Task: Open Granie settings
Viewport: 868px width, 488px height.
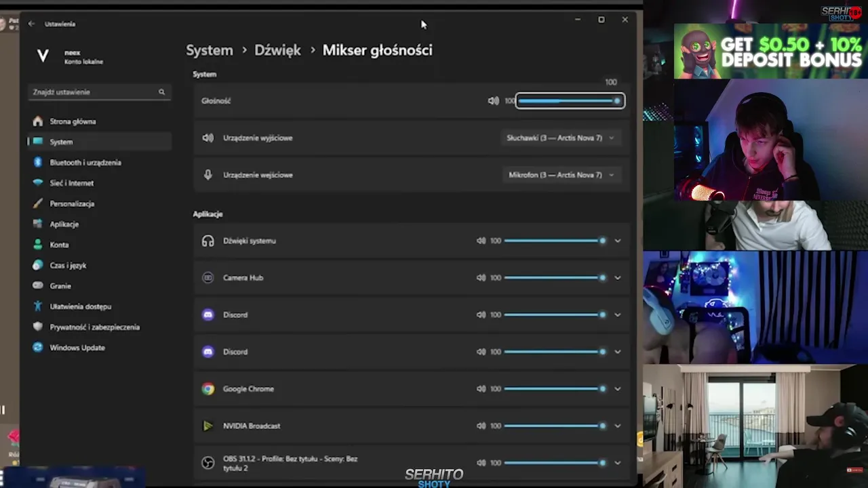Action: pos(100,286)
